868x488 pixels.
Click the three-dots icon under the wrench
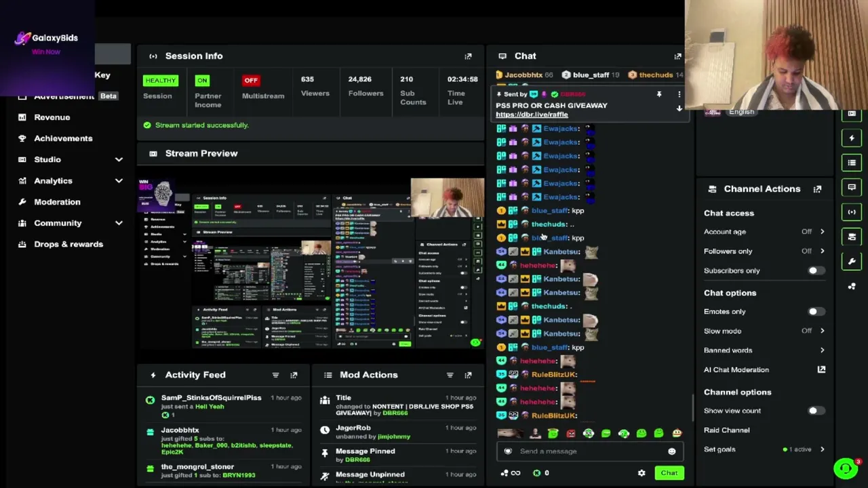(852, 286)
